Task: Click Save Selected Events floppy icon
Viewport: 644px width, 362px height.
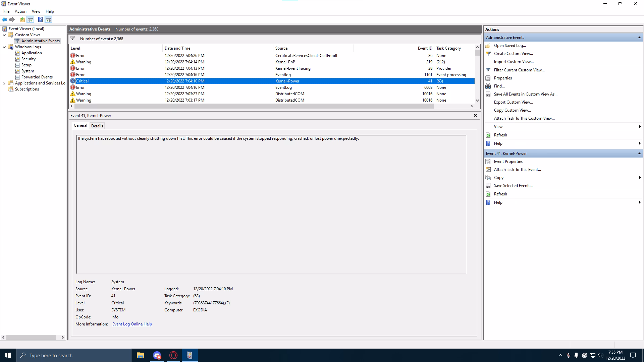Action: pyautogui.click(x=488, y=186)
